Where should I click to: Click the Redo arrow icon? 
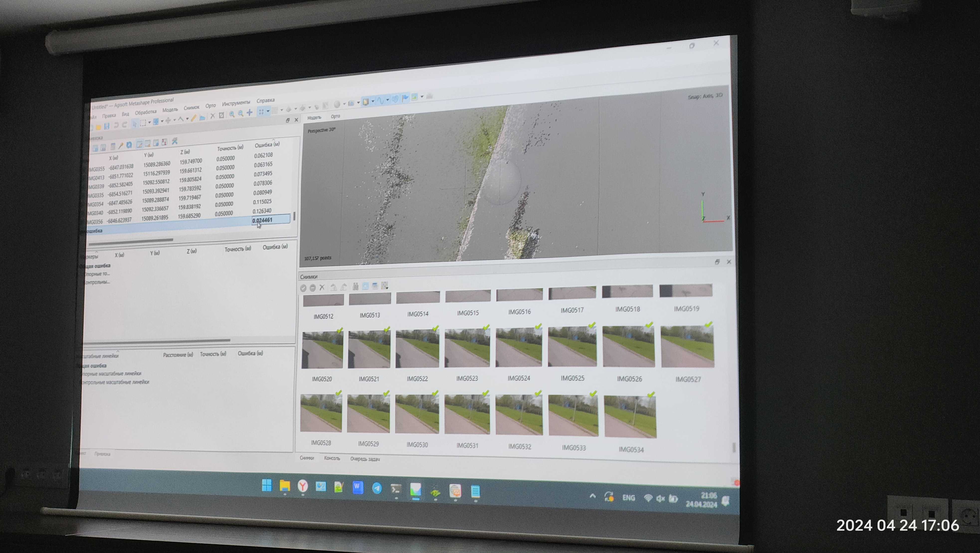[x=125, y=125]
